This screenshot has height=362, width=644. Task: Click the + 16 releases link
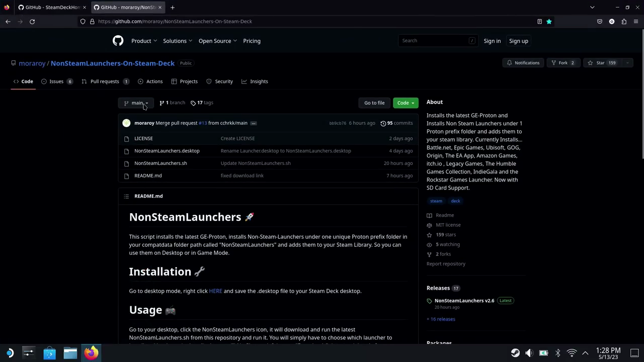(441, 319)
